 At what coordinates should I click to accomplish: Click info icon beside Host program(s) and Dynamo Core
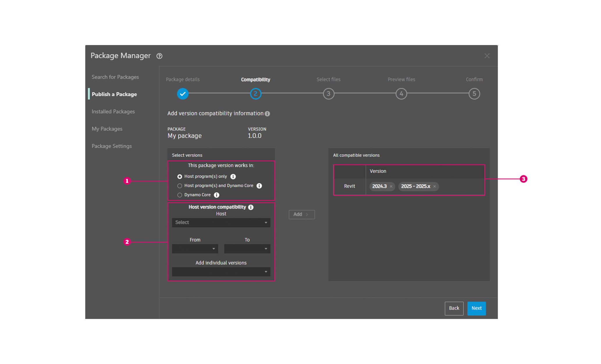pos(259,186)
